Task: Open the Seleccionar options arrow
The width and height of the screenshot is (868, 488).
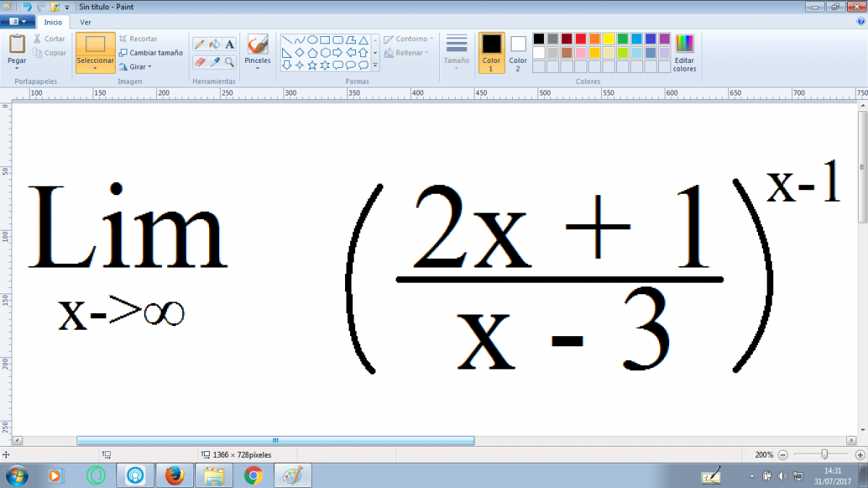Action: pos(95,69)
